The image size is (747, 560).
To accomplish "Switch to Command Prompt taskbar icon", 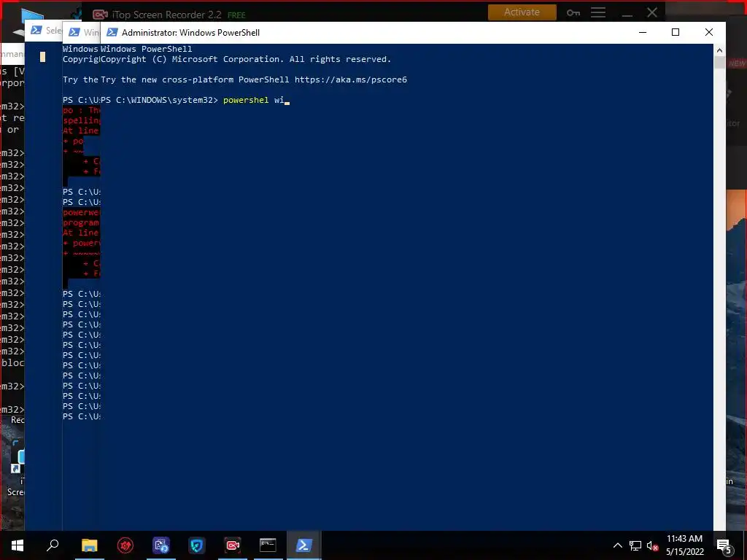I will (268, 545).
